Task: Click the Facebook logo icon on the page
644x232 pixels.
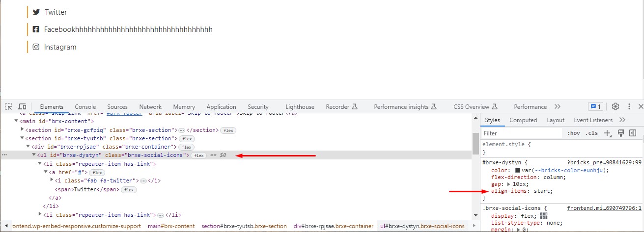Action: coord(36,29)
